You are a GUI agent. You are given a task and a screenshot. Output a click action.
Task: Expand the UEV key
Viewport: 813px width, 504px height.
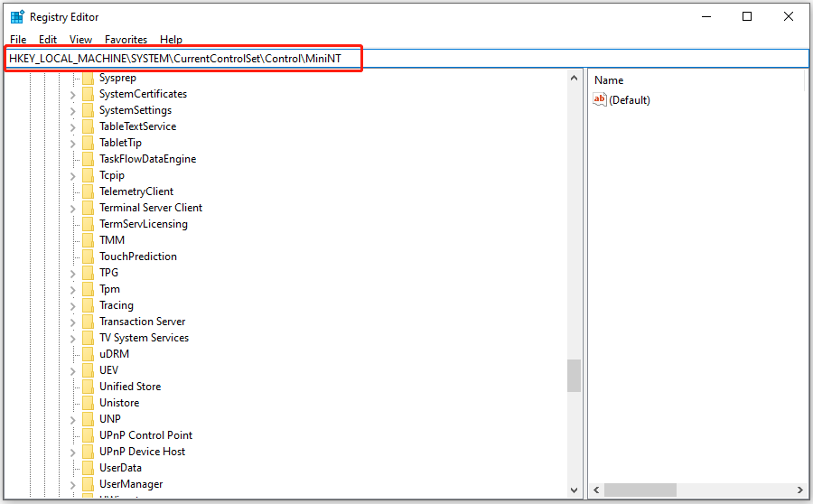coord(72,370)
